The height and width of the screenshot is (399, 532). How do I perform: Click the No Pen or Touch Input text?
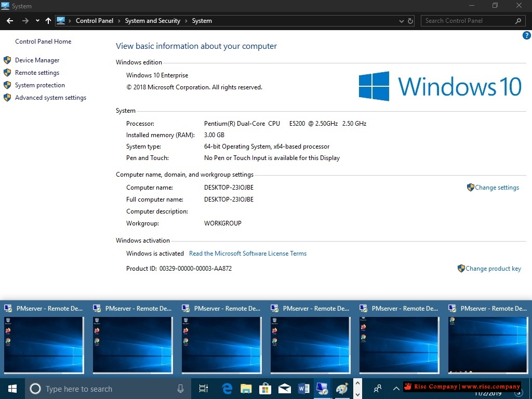tap(272, 158)
